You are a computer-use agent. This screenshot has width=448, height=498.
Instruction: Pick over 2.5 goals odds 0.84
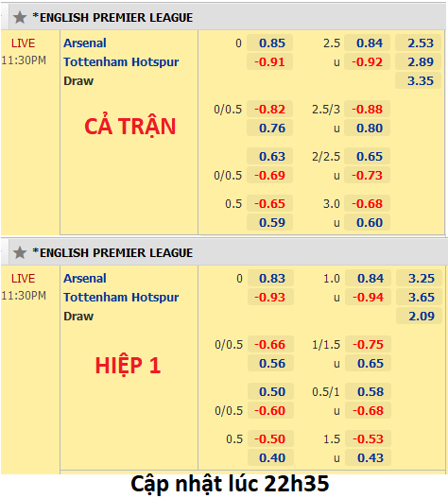pos(368,43)
